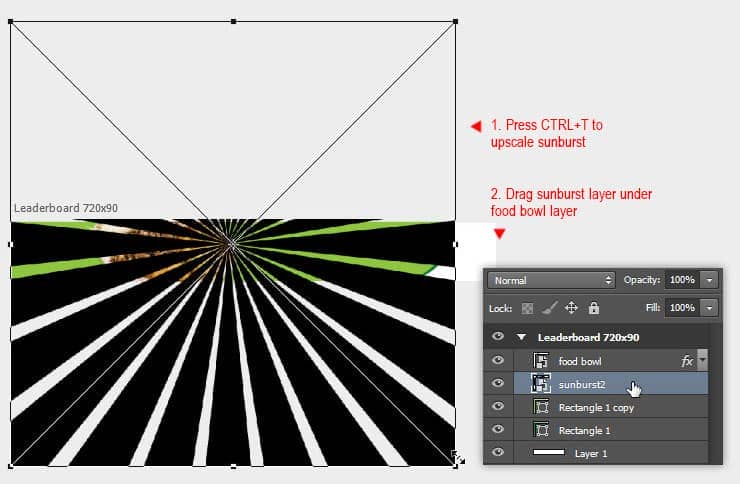
Task: Click the Rectangle 1 shape thumbnail
Action: coord(541,430)
